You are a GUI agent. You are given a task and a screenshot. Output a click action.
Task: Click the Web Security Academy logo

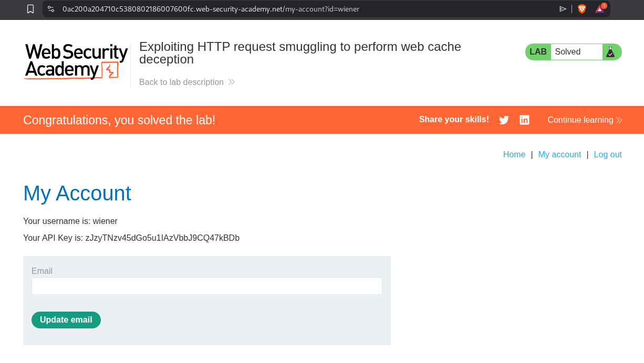pos(76,61)
